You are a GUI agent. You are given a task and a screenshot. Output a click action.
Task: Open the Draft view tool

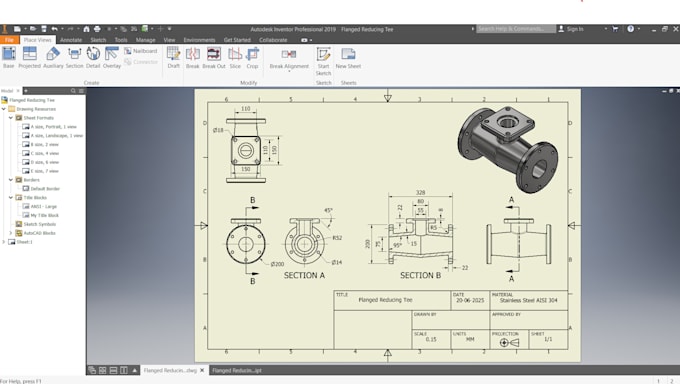point(173,57)
